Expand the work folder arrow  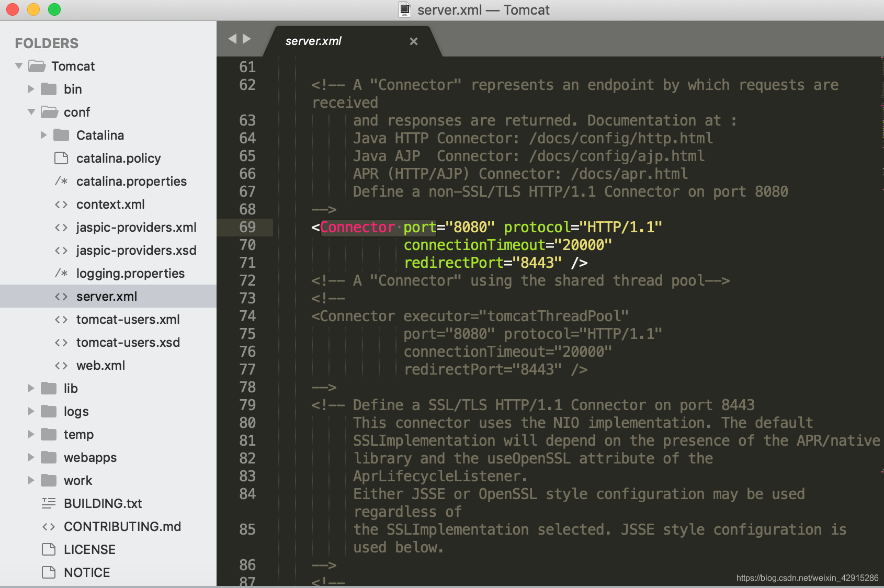coord(31,480)
